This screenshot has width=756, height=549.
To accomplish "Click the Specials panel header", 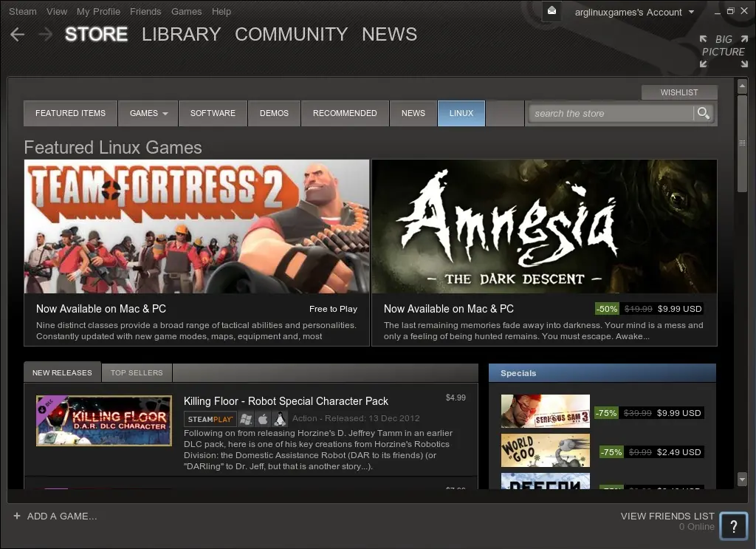I will [602, 373].
